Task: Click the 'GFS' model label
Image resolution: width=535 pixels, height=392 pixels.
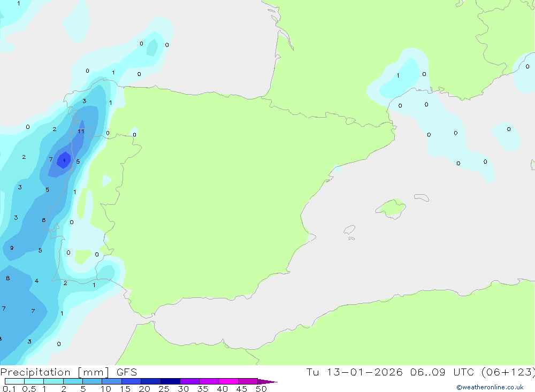Action: [x=127, y=372]
